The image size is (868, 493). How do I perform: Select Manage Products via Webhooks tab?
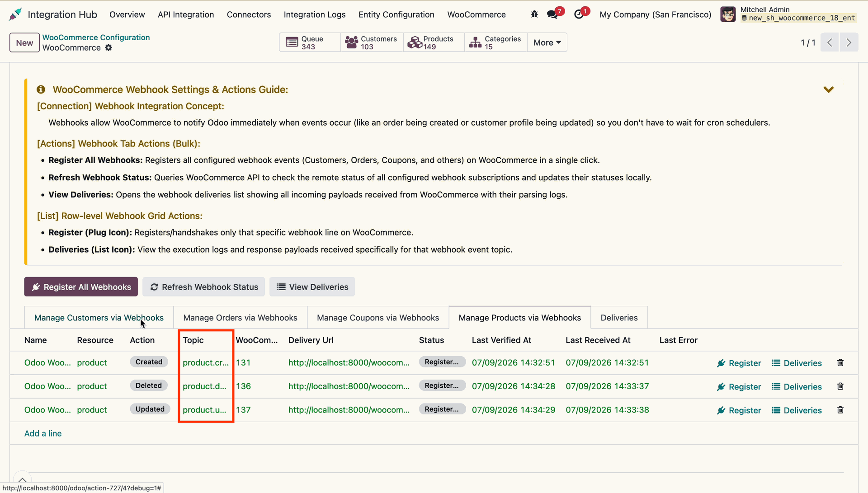click(x=520, y=318)
